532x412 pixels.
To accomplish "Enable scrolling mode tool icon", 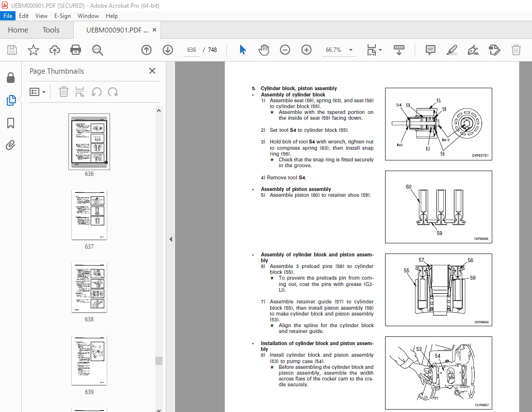I will (x=399, y=50).
